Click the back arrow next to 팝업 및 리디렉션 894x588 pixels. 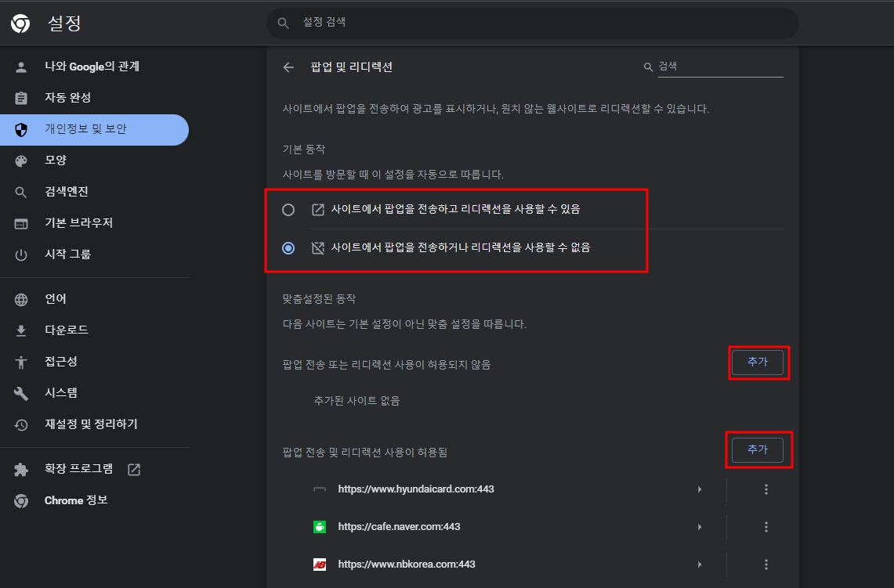click(x=288, y=67)
